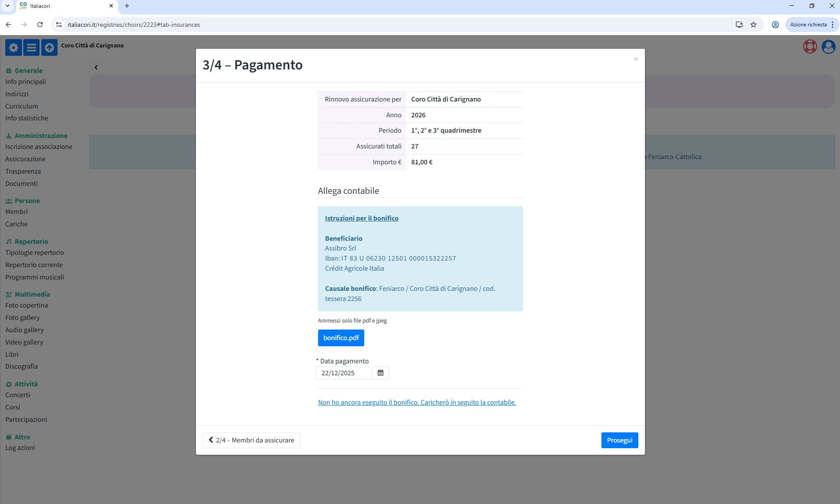Click the red lifebuoy help icon
This screenshot has width=840, height=504.
(x=810, y=47)
